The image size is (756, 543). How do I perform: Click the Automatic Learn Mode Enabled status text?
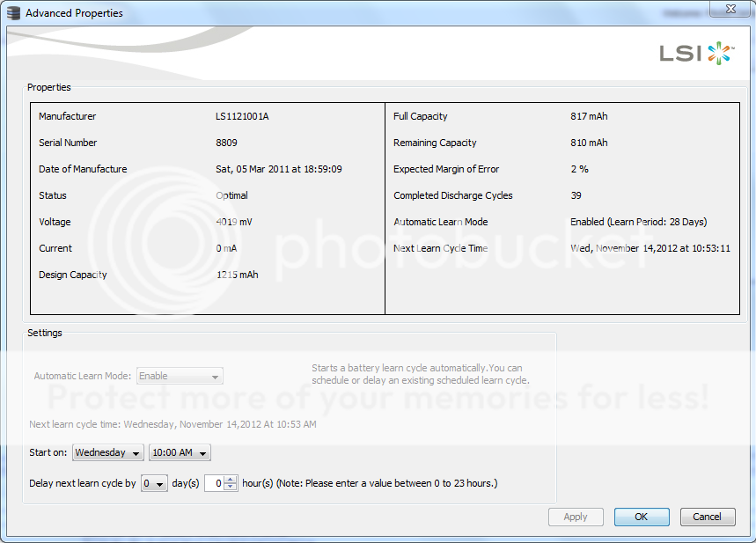tap(638, 222)
